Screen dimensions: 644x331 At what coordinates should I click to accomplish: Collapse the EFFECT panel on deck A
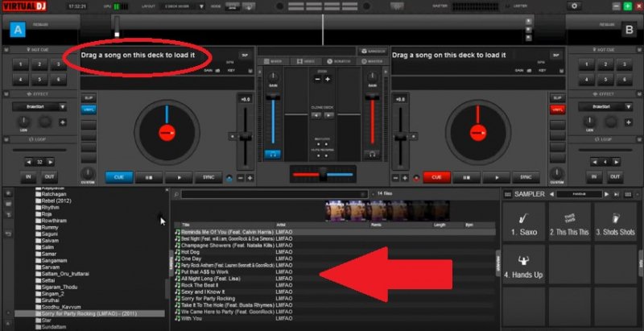point(7,94)
